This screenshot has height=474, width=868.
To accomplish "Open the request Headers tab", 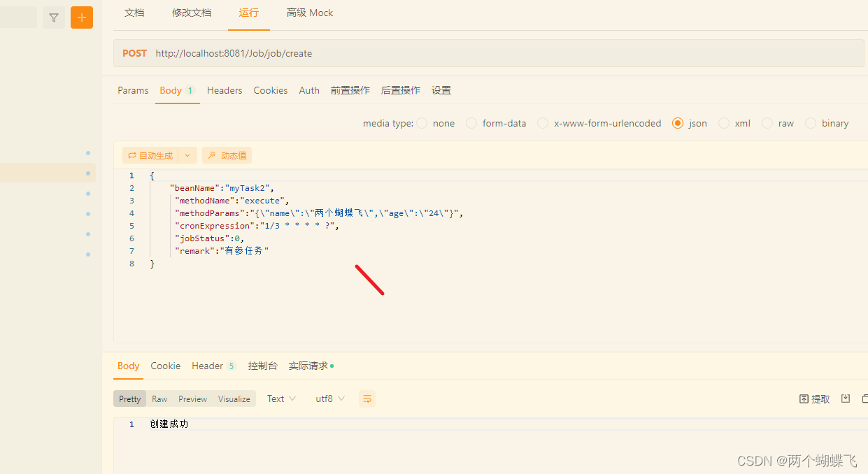I will (x=225, y=90).
